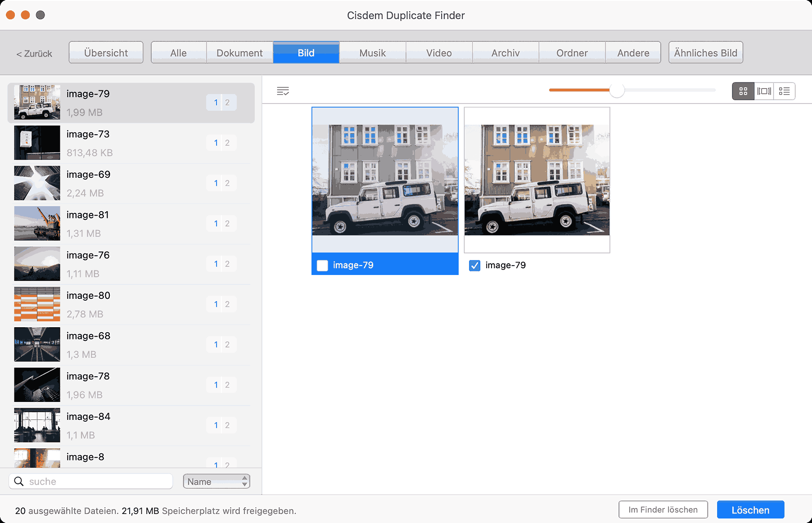The width and height of the screenshot is (812, 523).
Task: Select image-78 in the duplicates list
Action: coord(131,385)
